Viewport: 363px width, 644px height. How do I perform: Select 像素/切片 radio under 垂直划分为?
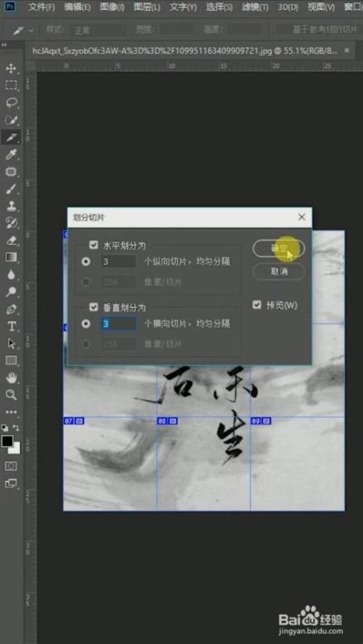click(86, 344)
